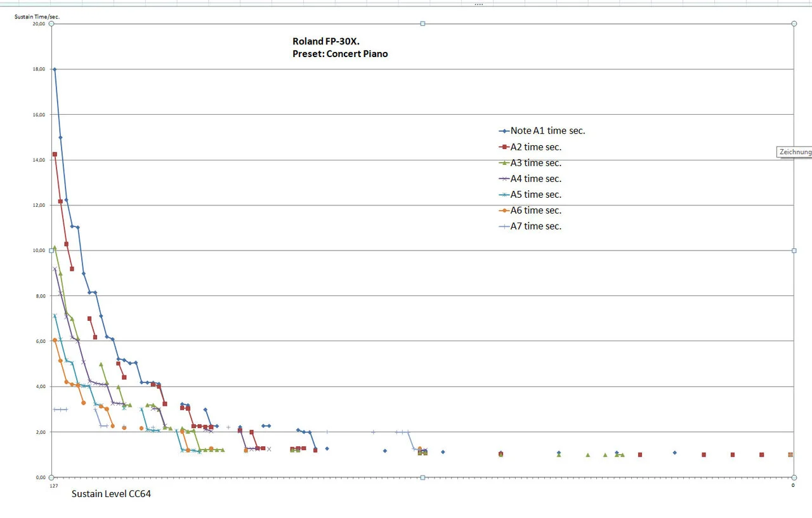The image size is (812, 518).
Task: Select the 'A2 time sec.' legend entry
Action: [530, 146]
